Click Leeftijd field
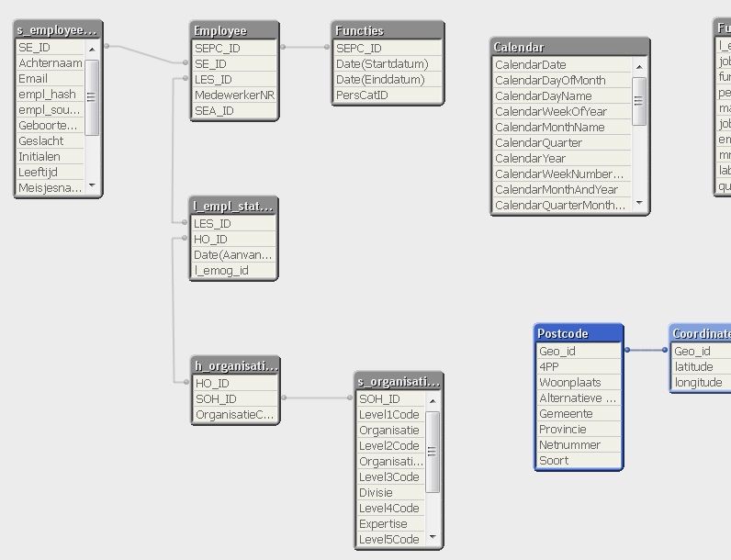Screen dimensions: 731x560 [x=51, y=173]
